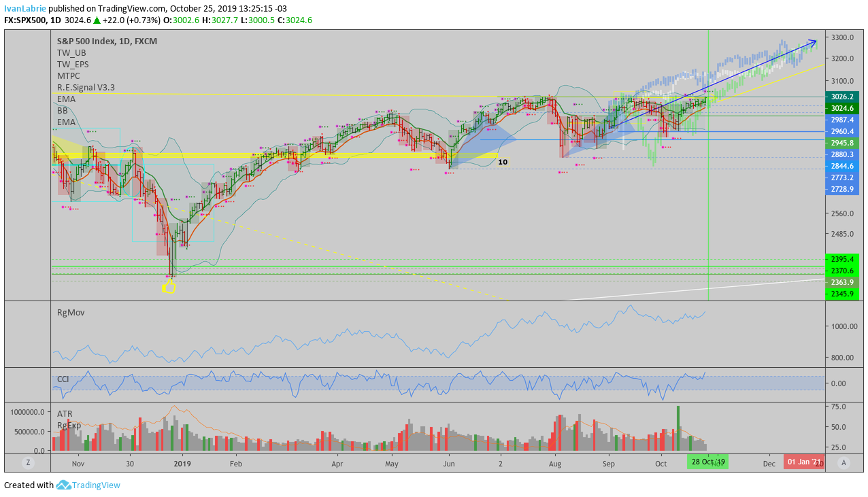Click the 2960.4 price label
Image resolution: width=868 pixels, height=497 pixels.
pyautogui.click(x=842, y=131)
